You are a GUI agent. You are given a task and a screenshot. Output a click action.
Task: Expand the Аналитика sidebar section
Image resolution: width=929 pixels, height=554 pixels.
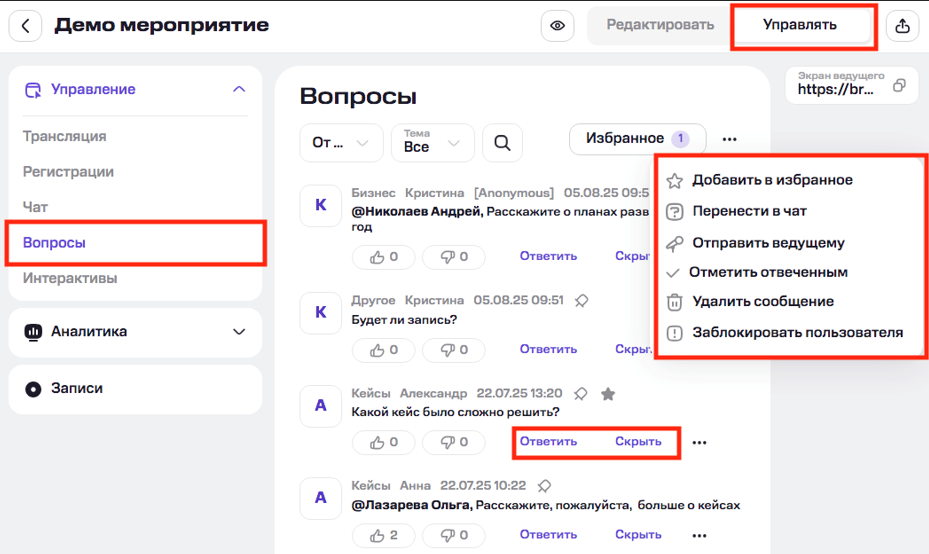pyautogui.click(x=238, y=332)
